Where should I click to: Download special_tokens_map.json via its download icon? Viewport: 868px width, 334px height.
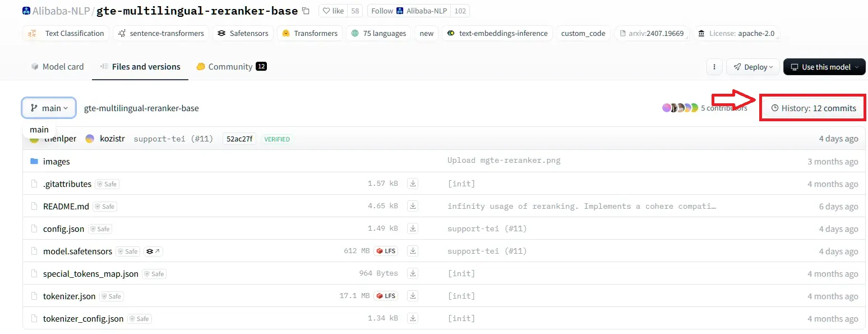pyautogui.click(x=413, y=273)
